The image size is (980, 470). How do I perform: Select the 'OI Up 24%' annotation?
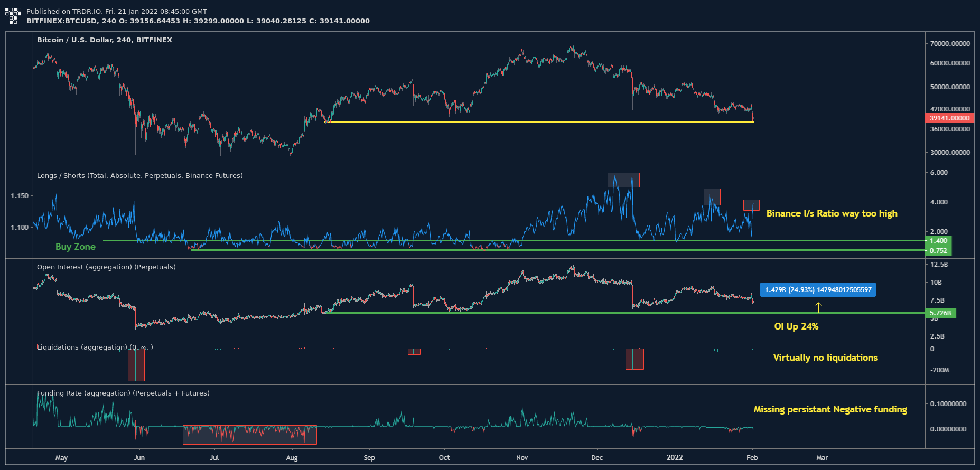click(x=796, y=326)
